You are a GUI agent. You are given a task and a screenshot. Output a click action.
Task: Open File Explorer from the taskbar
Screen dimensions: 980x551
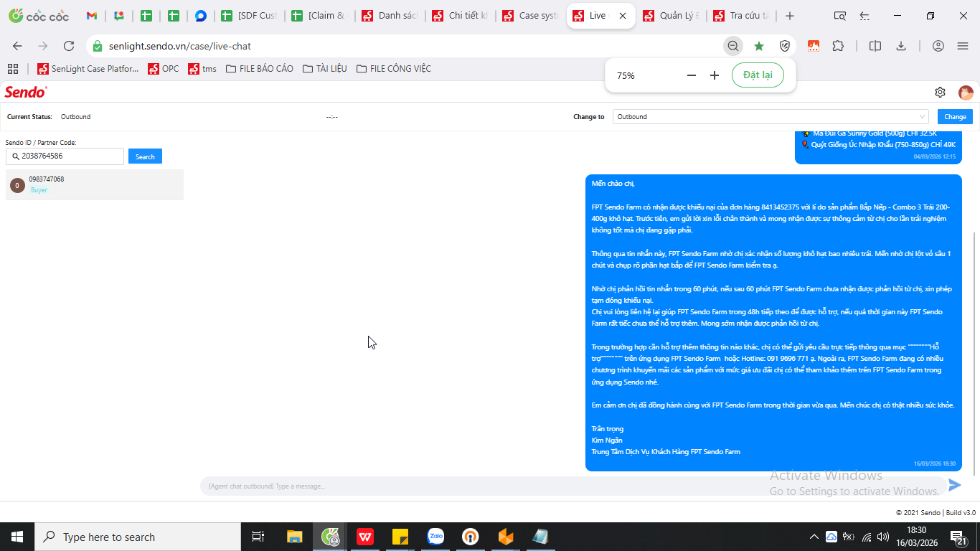294,537
